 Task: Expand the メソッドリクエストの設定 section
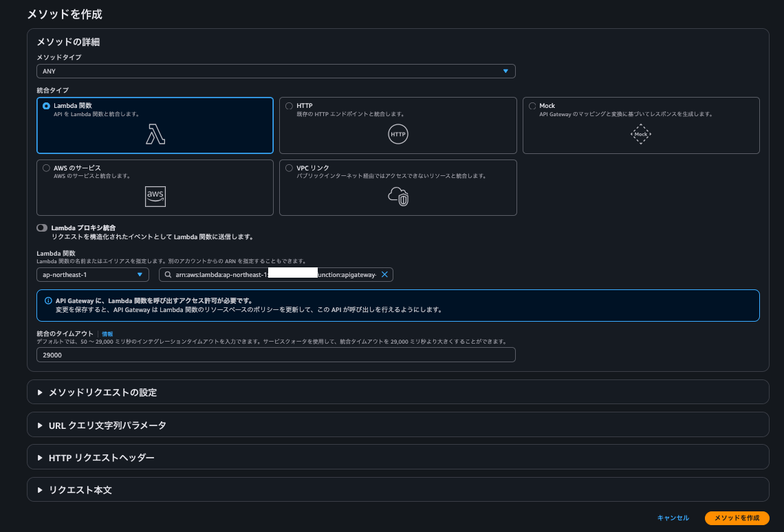coord(398,392)
